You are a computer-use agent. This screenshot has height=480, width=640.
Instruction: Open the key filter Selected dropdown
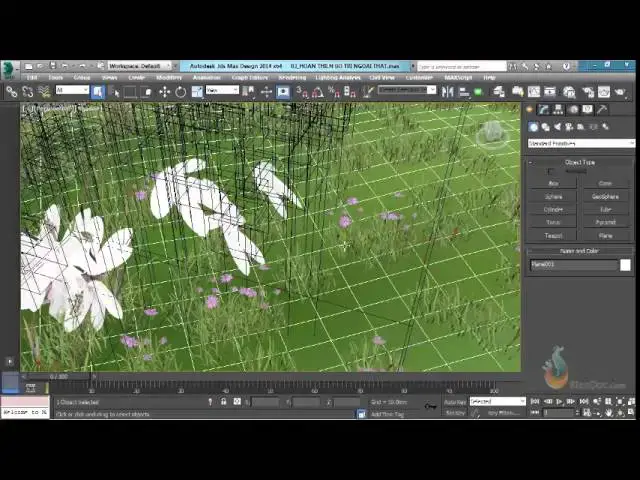(498, 402)
